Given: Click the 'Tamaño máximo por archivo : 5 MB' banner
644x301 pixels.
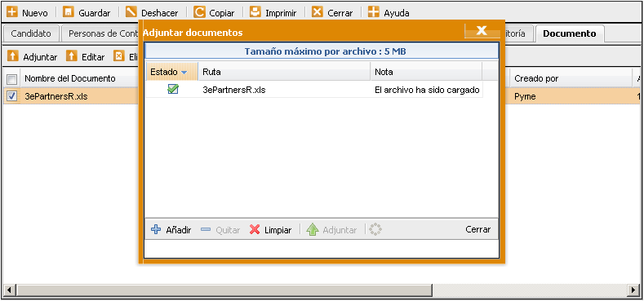Looking at the screenshot, I should [321, 51].
